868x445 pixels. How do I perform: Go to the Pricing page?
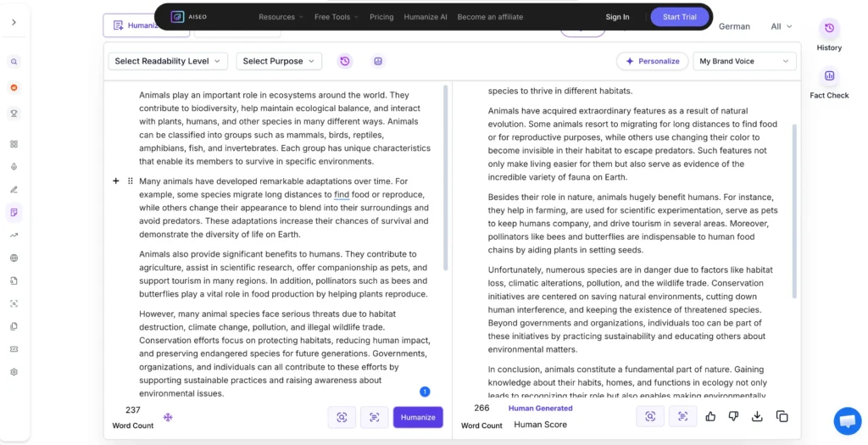(x=381, y=17)
